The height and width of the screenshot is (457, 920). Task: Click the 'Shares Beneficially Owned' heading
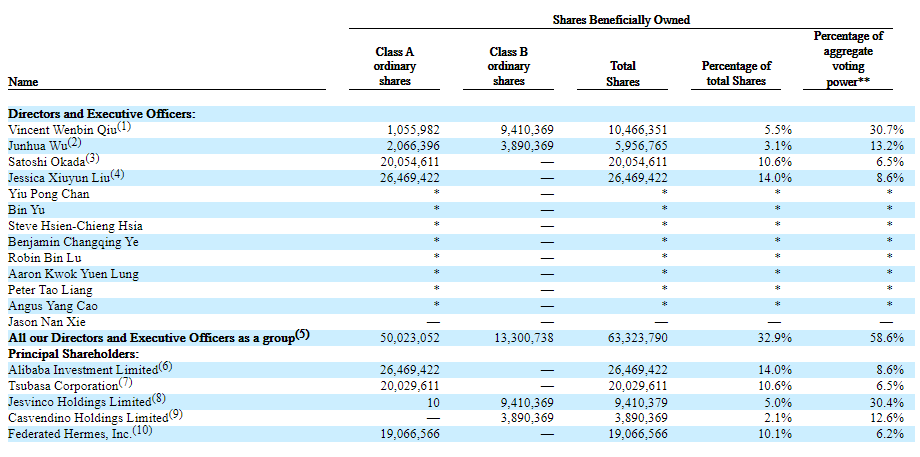pyautogui.click(x=621, y=20)
